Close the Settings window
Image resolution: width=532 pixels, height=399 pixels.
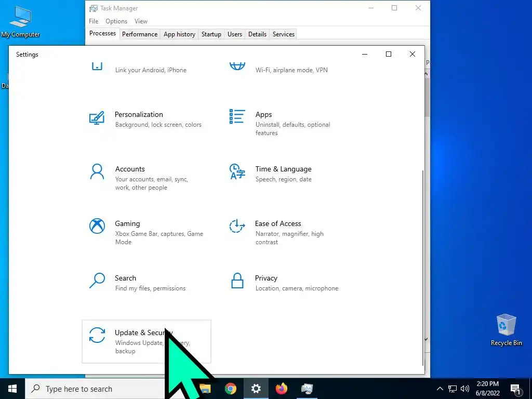click(412, 54)
